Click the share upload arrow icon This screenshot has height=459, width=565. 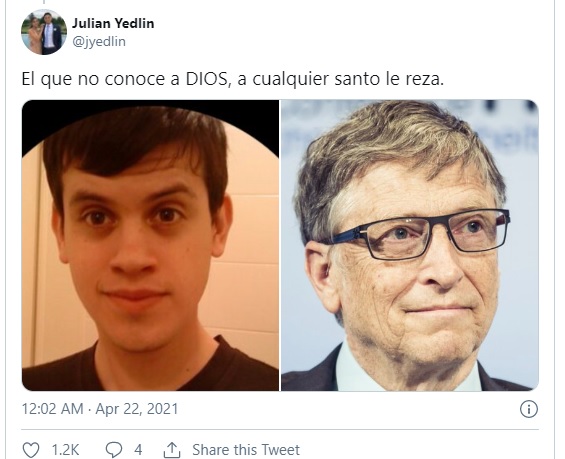(x=172, y=450)
